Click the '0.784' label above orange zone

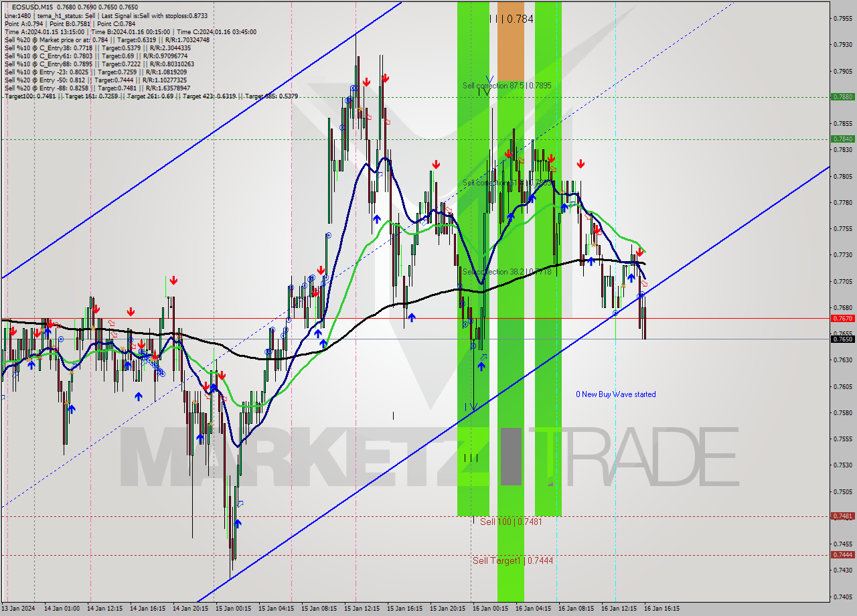[520, 19]
